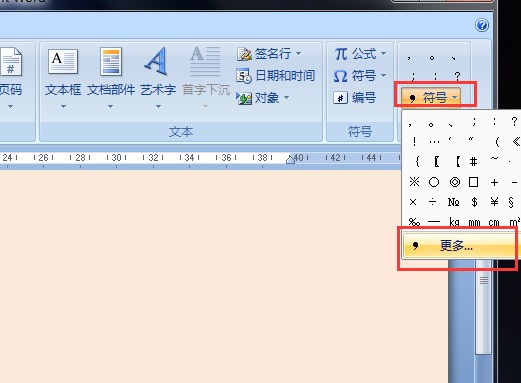The image size is (521, 383).
Task: Insert the ( opening parenthesis symbol
Action: [x=497, y=142]
